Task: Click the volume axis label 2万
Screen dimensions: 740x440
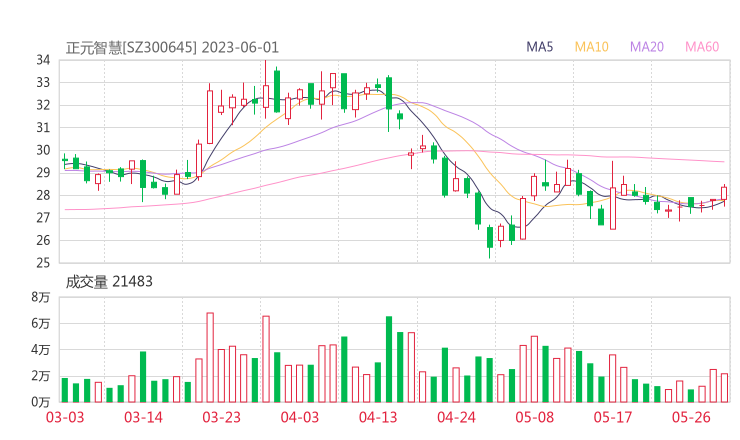Action: click(41, 376)
